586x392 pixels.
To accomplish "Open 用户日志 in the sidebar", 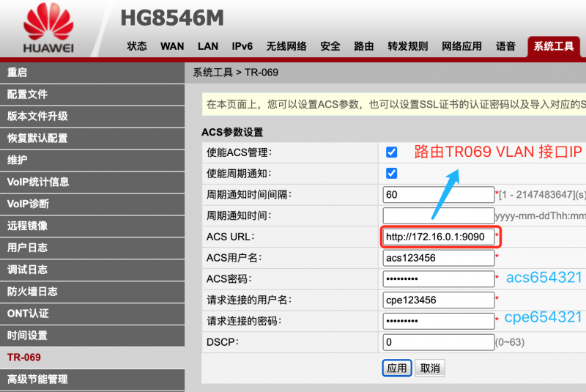I will (92, 248).
